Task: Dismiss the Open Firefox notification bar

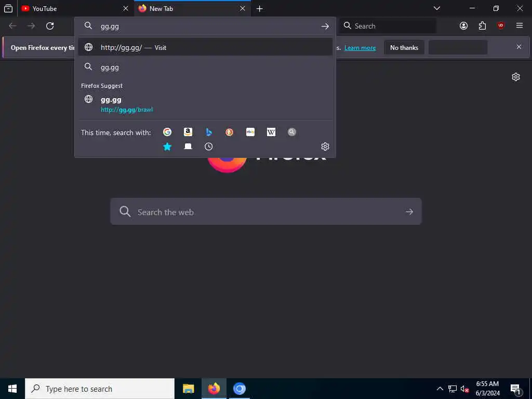Action: pos(519,47)
